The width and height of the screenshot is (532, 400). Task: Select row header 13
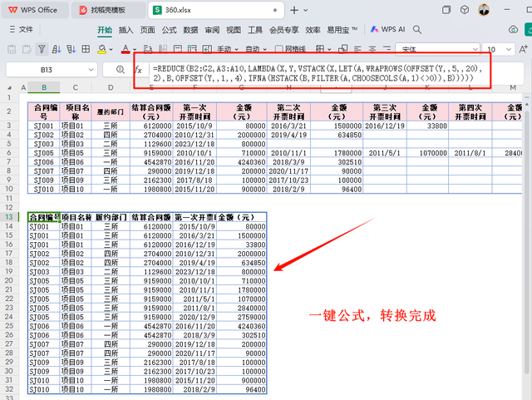(9, 217)
